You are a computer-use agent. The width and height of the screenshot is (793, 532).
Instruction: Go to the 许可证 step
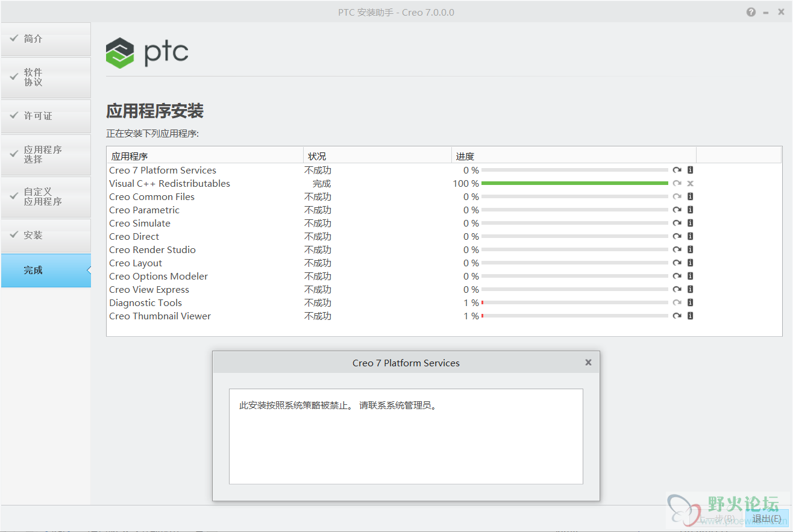(x=46, y=116)
